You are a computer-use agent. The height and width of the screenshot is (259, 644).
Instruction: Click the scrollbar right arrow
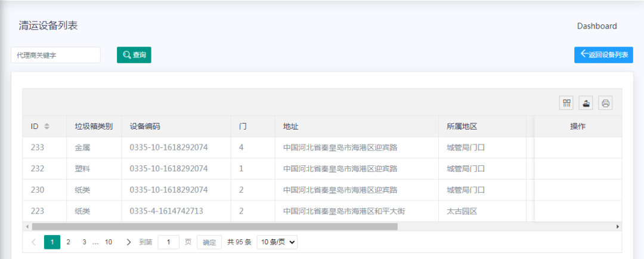pyautogui.click(x=618, y=227)
